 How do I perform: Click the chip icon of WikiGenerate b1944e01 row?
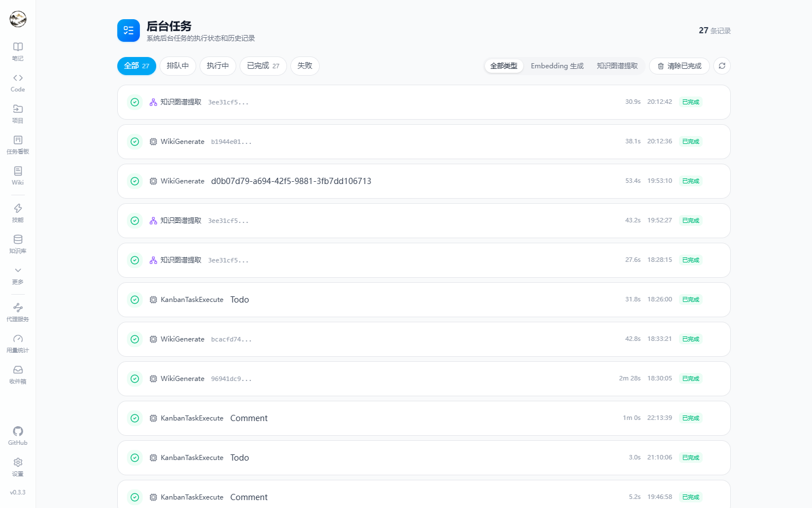[x=153, y=142]
